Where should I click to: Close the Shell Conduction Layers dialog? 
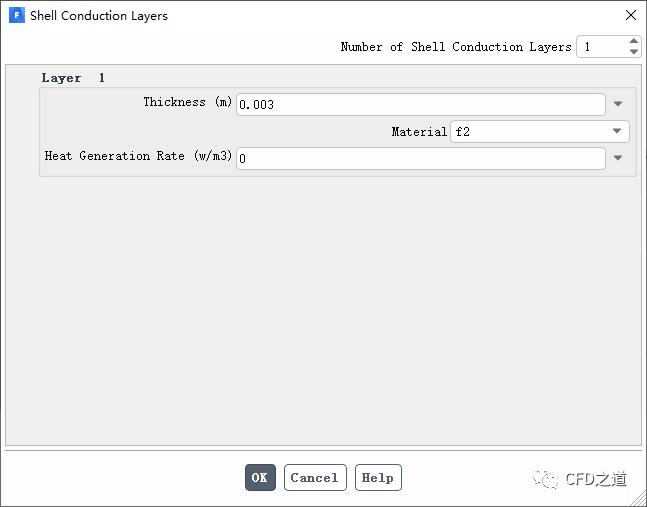pyautogui.click(x=630, y=16)
